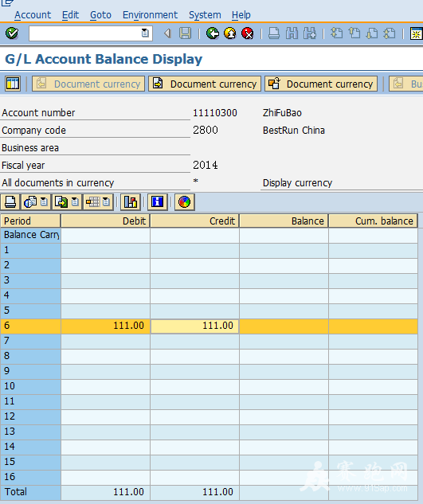Image resolution: width=423 pixels, height=504 pixels.
Task: Click the Find binoculars icon
Action: click(292, 33)
